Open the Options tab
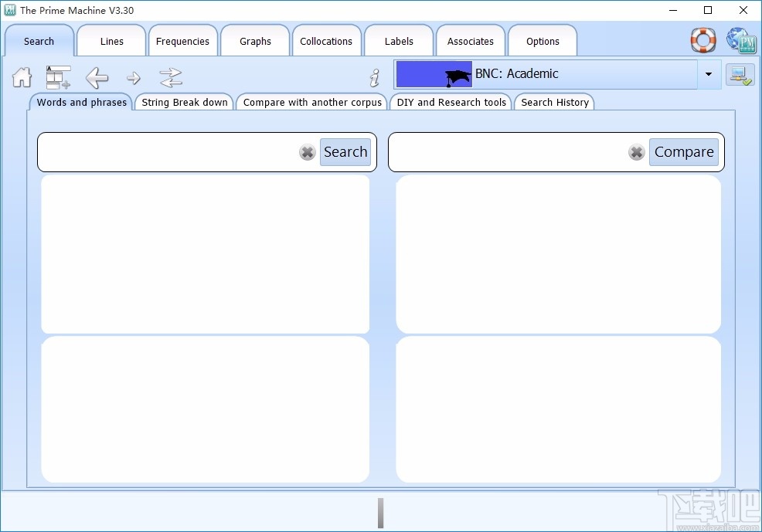This screenshot has width=762, height=532. [543, 41]
